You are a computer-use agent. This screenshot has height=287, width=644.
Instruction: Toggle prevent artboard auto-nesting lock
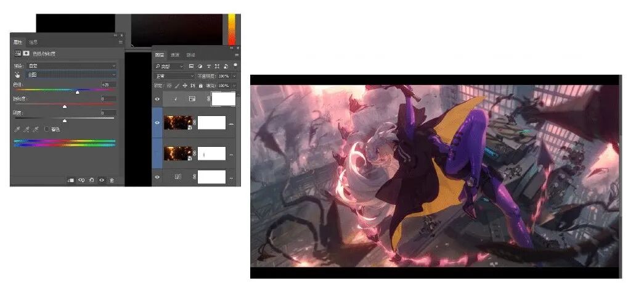click(x=193, y=86)
